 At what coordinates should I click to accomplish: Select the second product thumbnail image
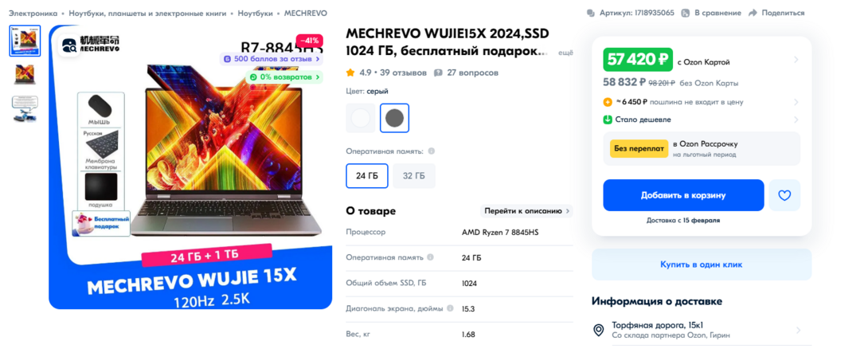pos(25,74)
